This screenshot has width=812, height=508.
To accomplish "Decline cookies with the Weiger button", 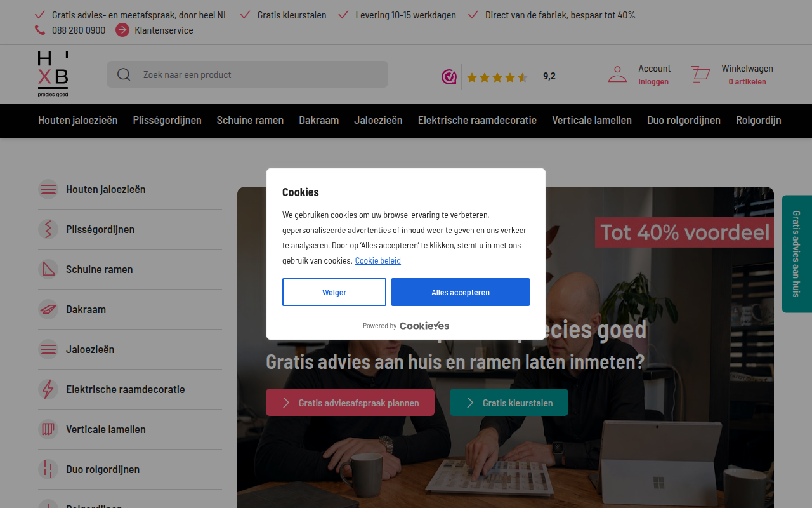I will click(x=334, y=292).
